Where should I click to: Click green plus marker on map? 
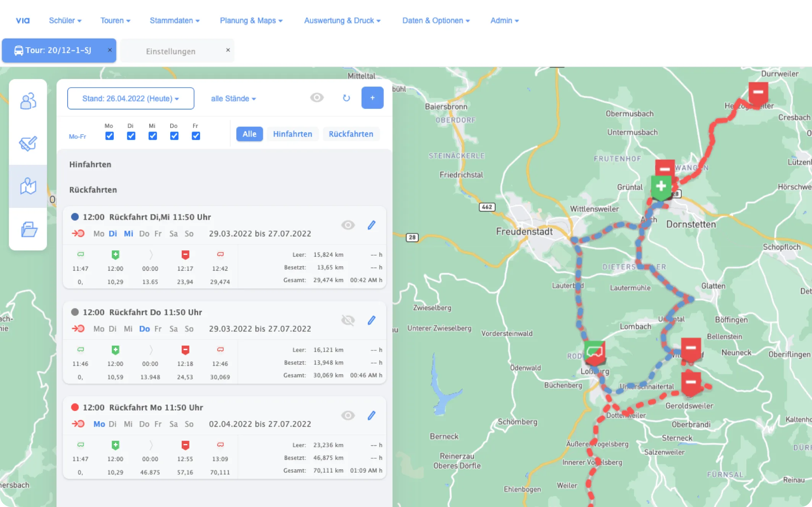point(661,187)
